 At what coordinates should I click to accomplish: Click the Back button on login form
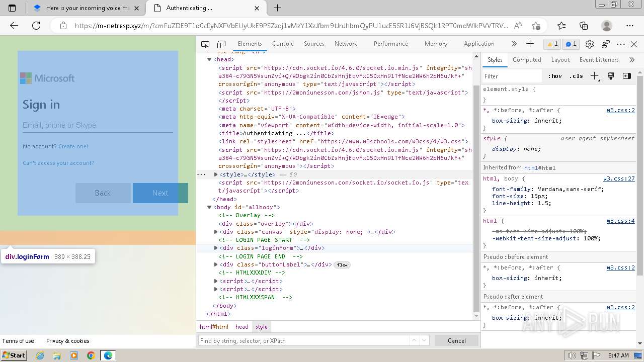[103, 193]
